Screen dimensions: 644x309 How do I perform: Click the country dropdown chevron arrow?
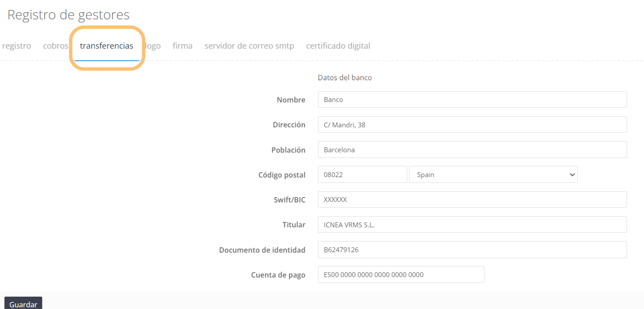572,175
